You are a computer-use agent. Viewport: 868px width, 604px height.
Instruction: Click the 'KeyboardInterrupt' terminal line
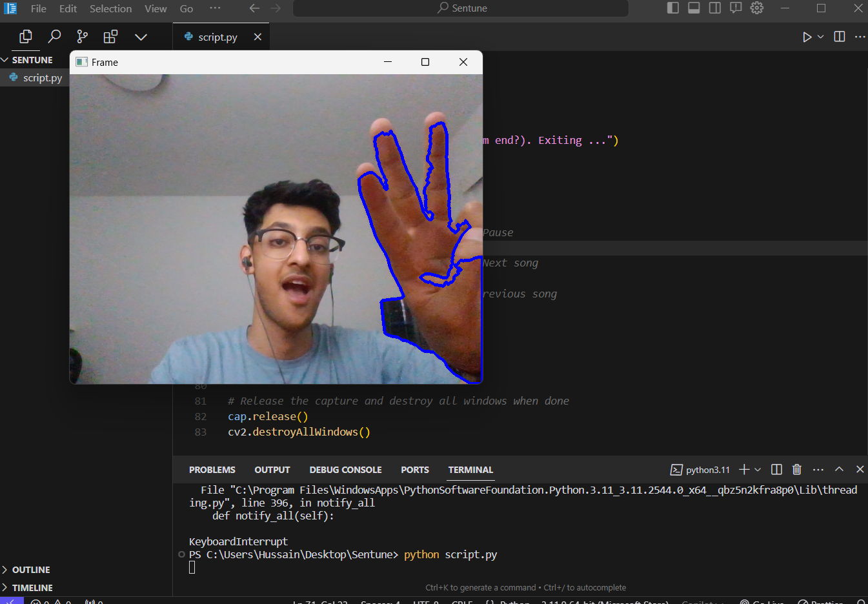coord(238,541)
